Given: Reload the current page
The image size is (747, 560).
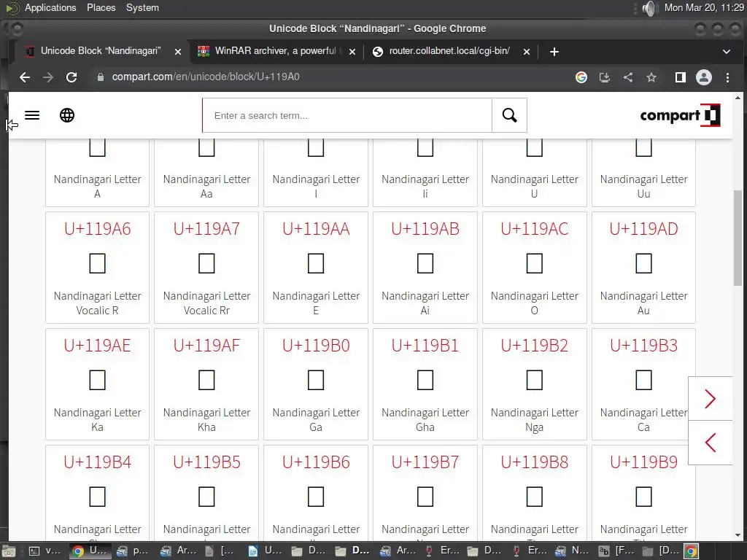Looking at the screenshot, I should pyautogui.click(x=71, y=77).
